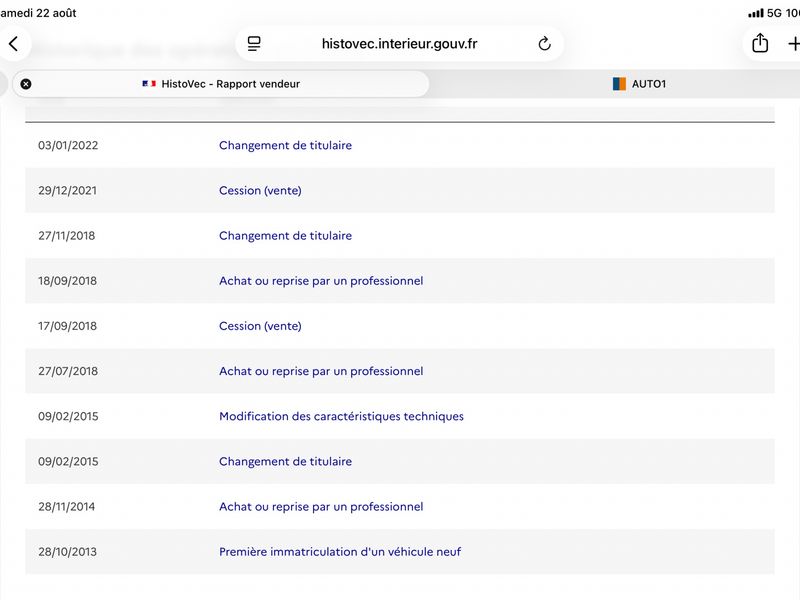The height and width of the screenshot is (600, 800).
Task: Open the share sheet icon
Action: point(760,43)
